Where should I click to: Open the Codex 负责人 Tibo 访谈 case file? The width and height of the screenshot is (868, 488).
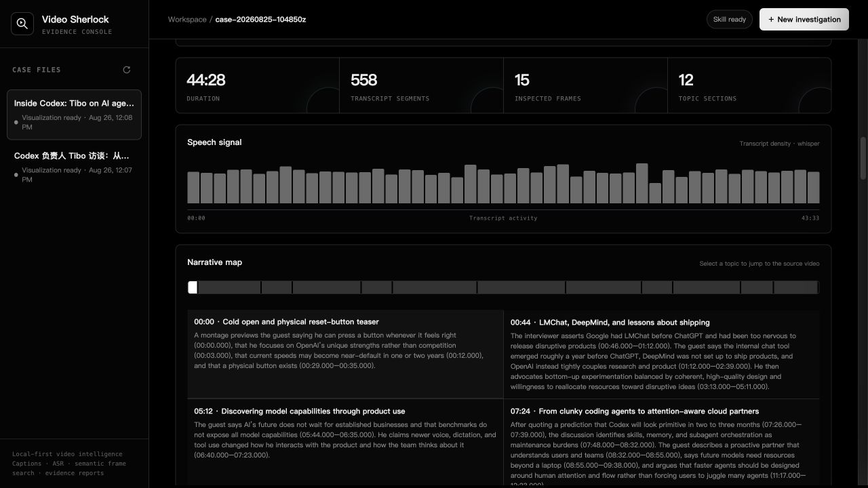74,167
